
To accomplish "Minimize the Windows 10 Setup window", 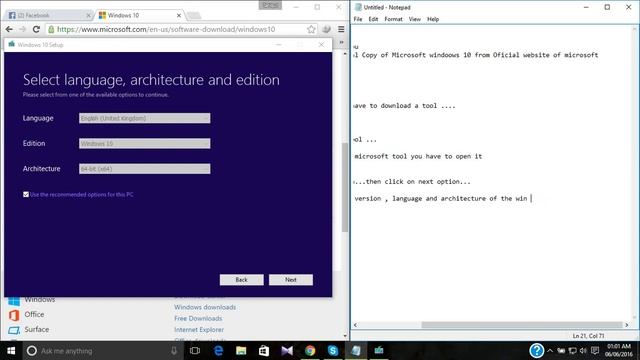I will [x=279, y=45].
